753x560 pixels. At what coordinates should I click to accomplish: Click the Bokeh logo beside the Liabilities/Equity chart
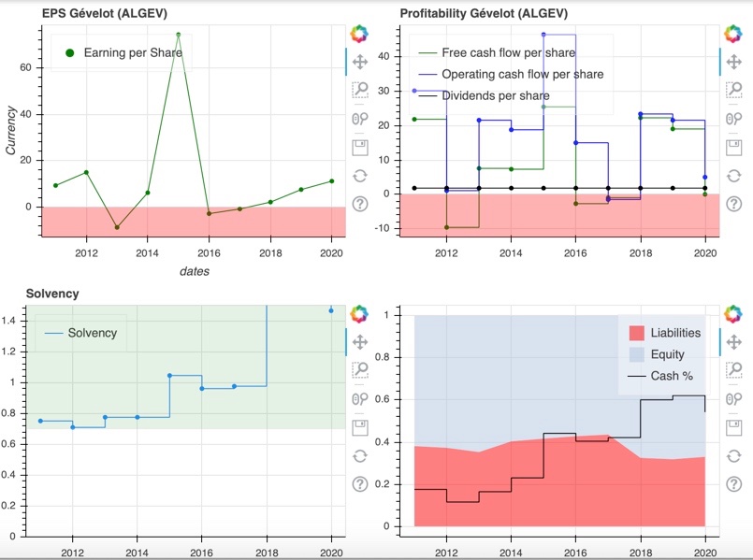[734, 313]
